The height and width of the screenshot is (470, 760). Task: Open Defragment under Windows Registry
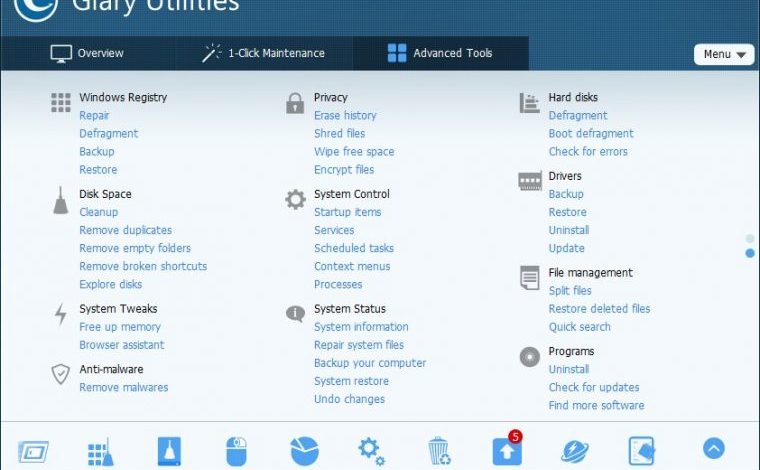(109, 134)
